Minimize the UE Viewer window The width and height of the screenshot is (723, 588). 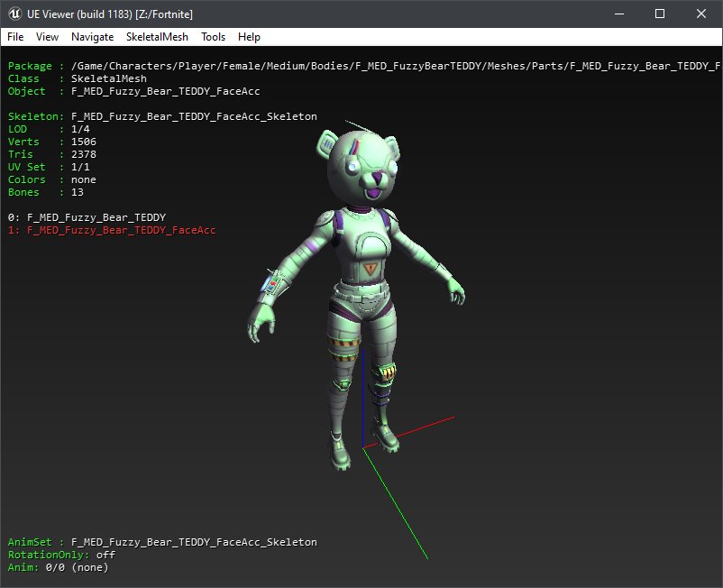619,14
